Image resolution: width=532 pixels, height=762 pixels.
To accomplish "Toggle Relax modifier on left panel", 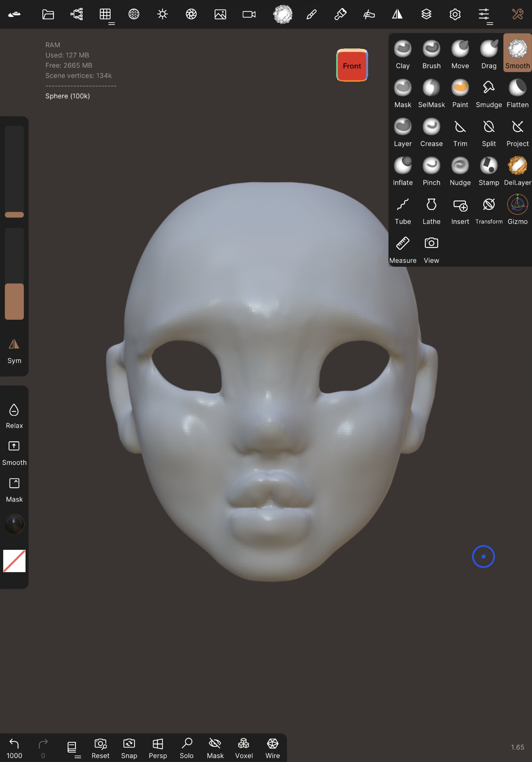I will (x=14, y=416).
